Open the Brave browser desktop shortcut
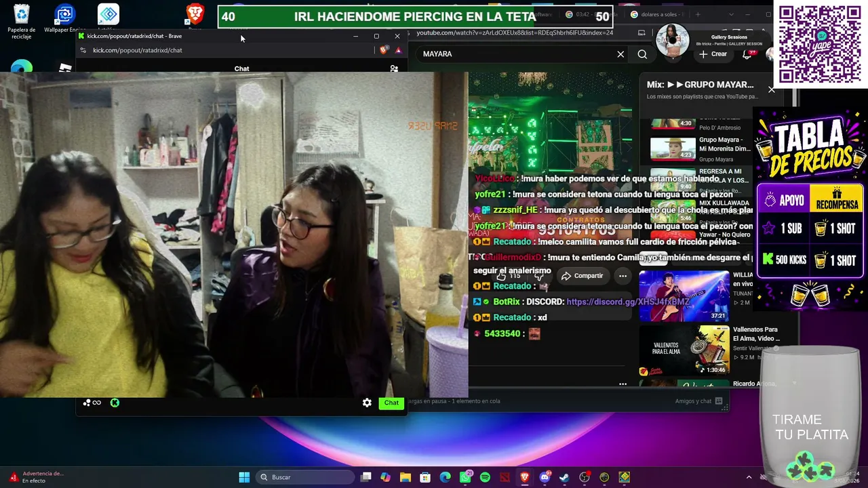This screenshot has height=488, width=868. pos(195,15)
